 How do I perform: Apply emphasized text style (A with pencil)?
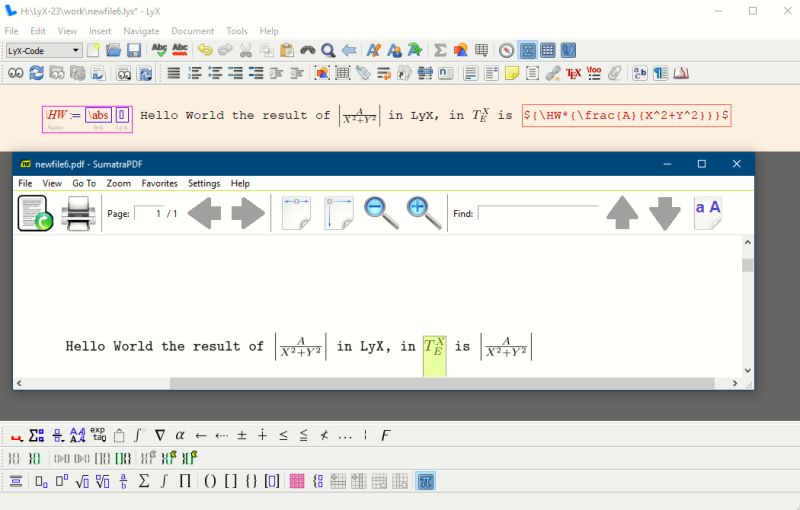(x=373, y=50)
